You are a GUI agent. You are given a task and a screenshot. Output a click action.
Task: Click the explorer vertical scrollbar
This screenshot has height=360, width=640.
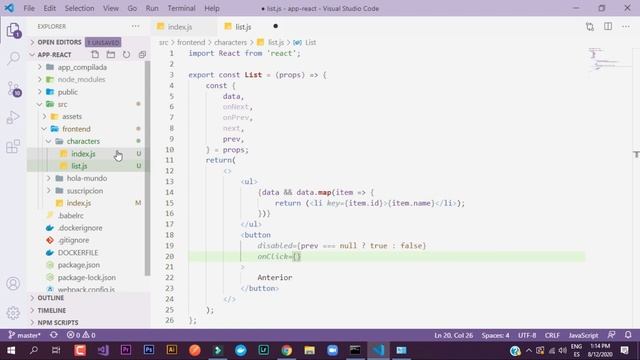147,168
